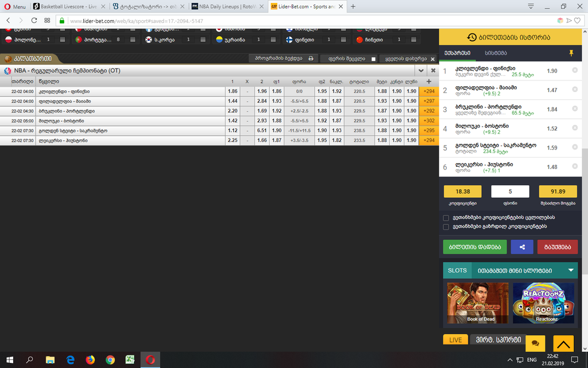
Task: Expand +294 more markets for Lakers - Houston
Action: [428, 140]
